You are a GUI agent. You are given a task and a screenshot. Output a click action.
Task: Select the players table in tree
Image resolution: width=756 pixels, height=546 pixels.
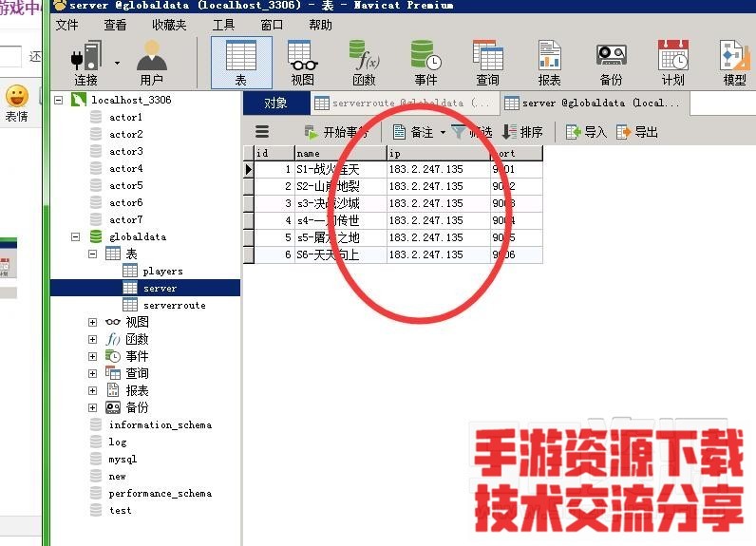(x=162, y=271)
